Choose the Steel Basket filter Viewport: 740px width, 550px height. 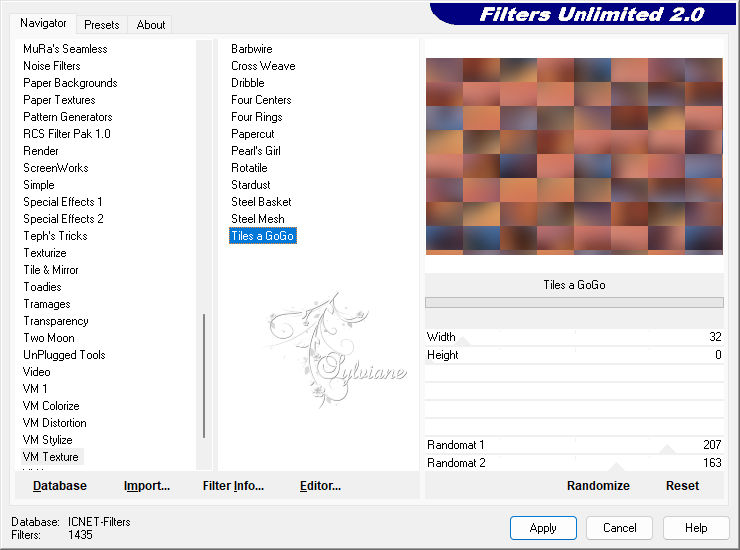tap(261, 202)
